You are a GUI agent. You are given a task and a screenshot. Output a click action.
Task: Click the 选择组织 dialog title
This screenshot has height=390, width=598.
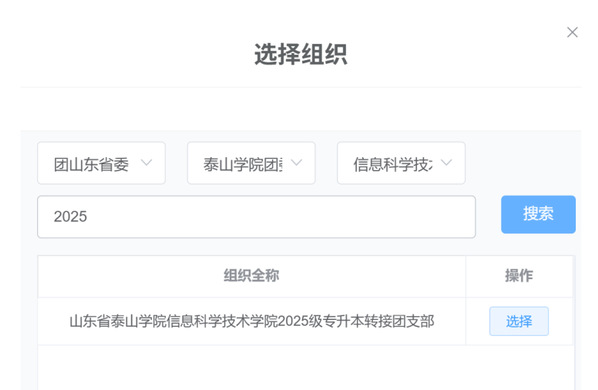[301, 54]
